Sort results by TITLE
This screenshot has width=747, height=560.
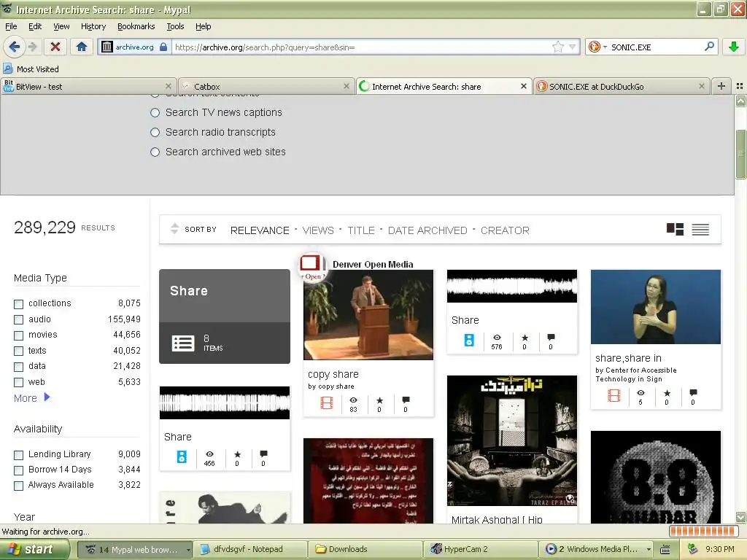pos(360,230)
